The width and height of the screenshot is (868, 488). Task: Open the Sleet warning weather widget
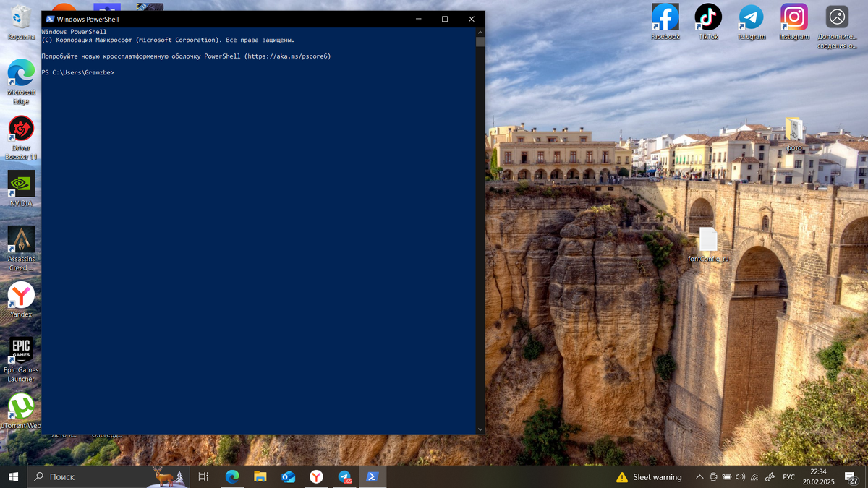[x=649, y=477]
